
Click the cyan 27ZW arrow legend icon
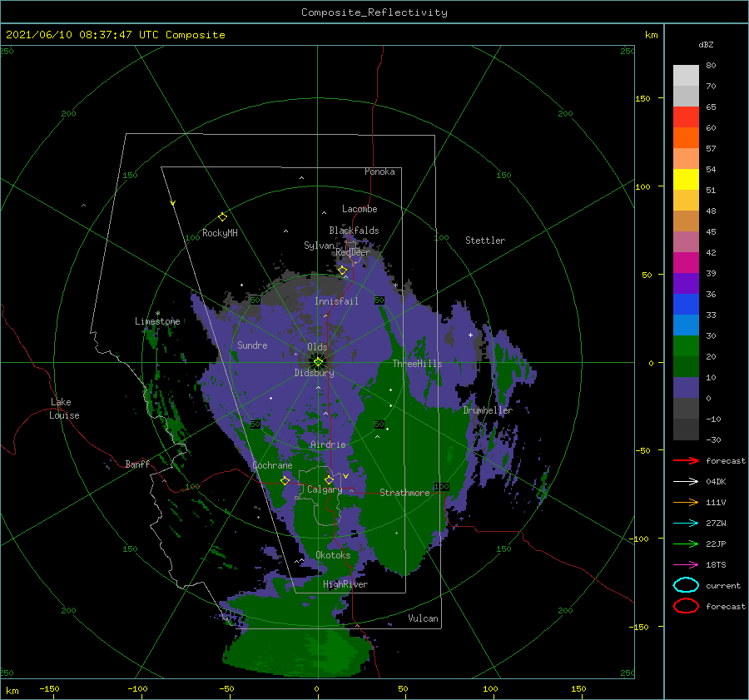(x=686, y=524)
